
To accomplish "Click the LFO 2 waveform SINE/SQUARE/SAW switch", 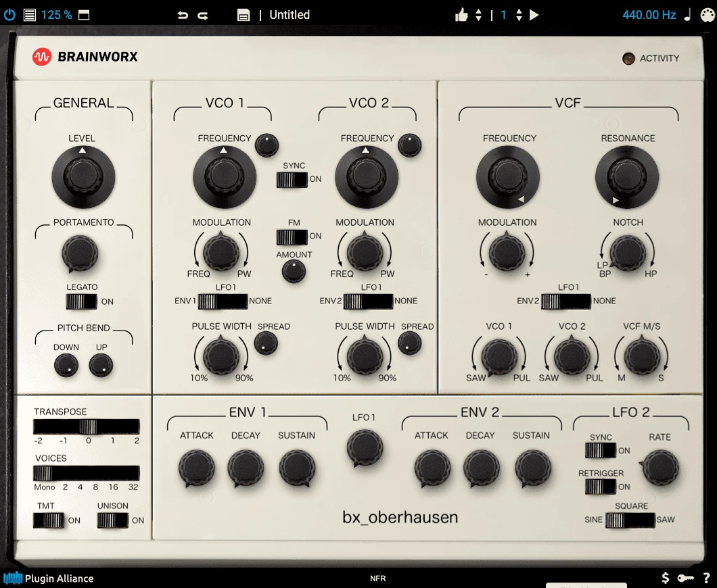I will (x=630, y=520).
